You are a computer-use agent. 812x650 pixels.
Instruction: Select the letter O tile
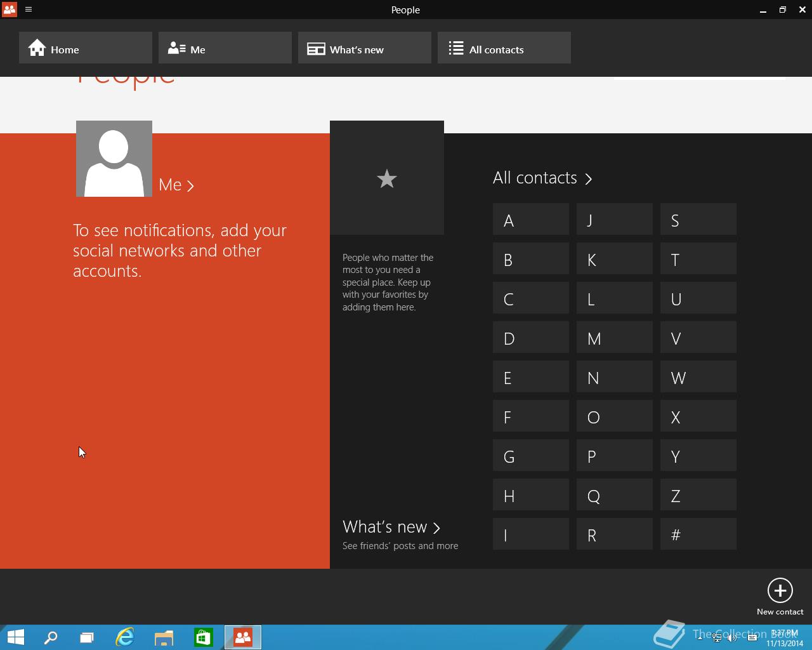point(615,416)
